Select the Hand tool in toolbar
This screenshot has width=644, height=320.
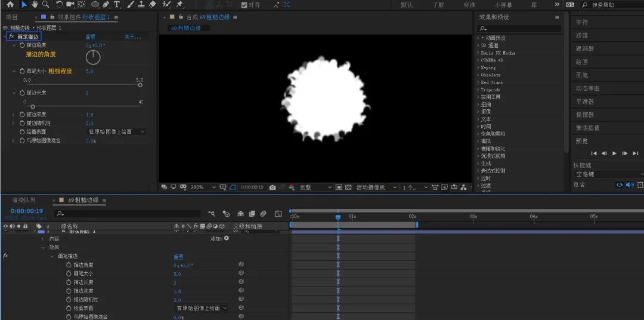pos(35,5)
